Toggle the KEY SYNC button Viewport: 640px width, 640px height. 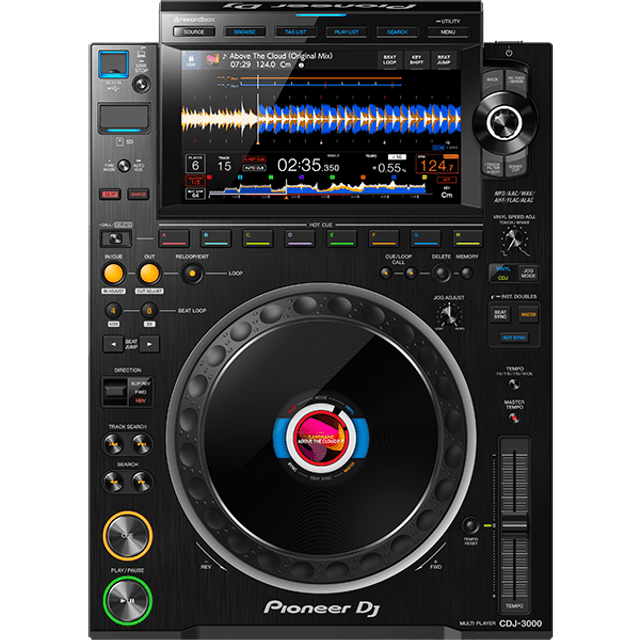514,338
